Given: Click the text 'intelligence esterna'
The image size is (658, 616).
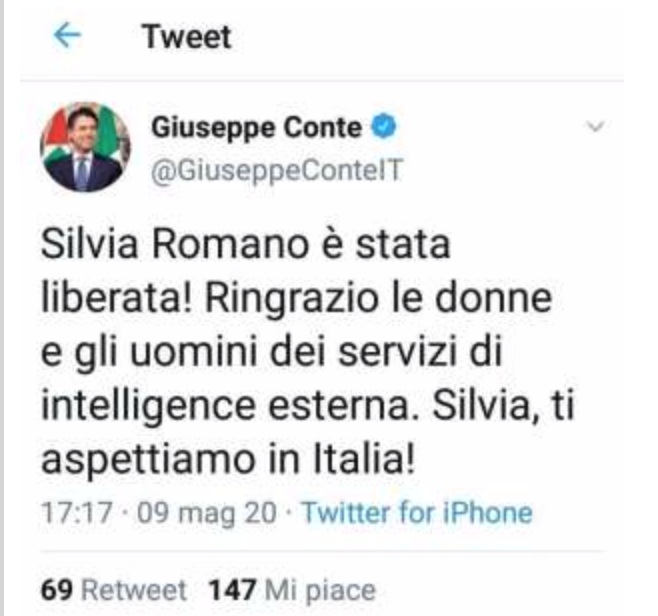Looking at the screenshot, I should 230,406.
